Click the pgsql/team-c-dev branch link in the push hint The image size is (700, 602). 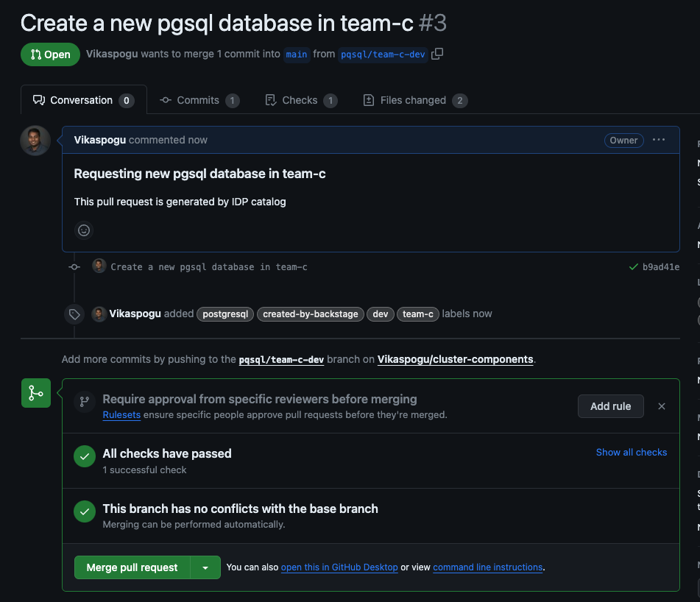tap(281, 360)
